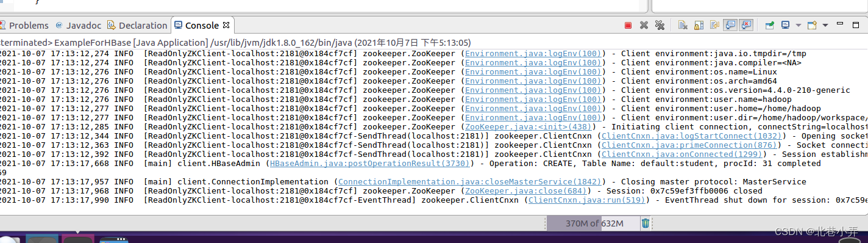
Task: Toggle show console when standard out changes
Action: [x=730, y=25]
